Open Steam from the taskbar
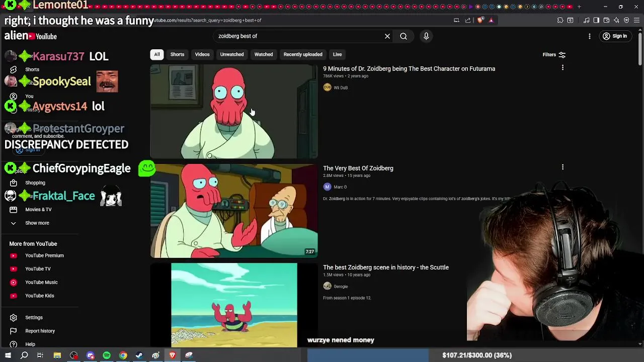 pyautogui.click(x=139, y=355)
